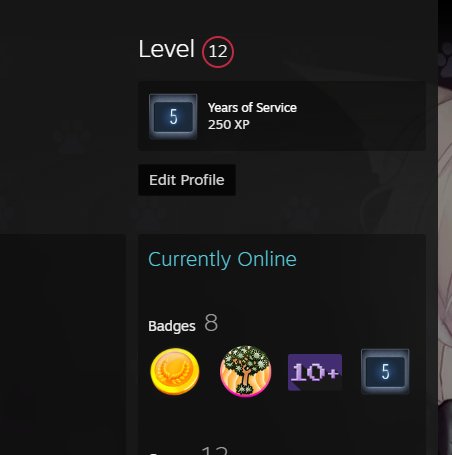Click the Edit Profile button
Screen dimensions: 452x455
click(x=187, y=180)
